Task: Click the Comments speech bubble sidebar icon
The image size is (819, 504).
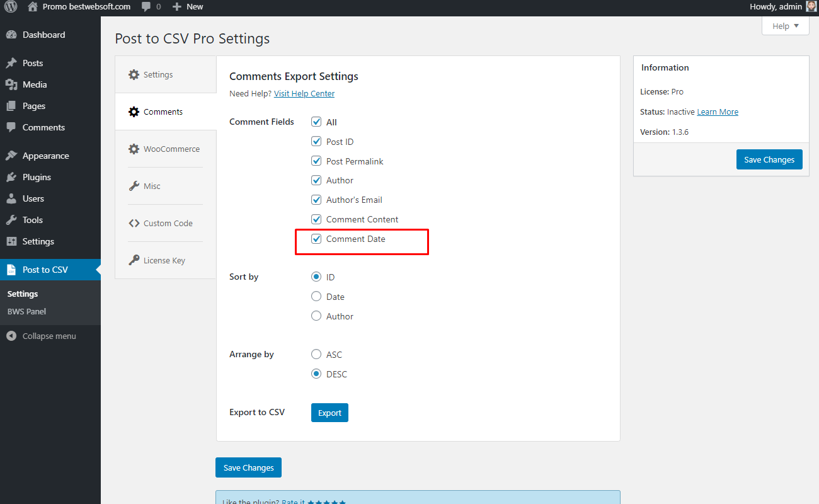Action: click(11, 127)
